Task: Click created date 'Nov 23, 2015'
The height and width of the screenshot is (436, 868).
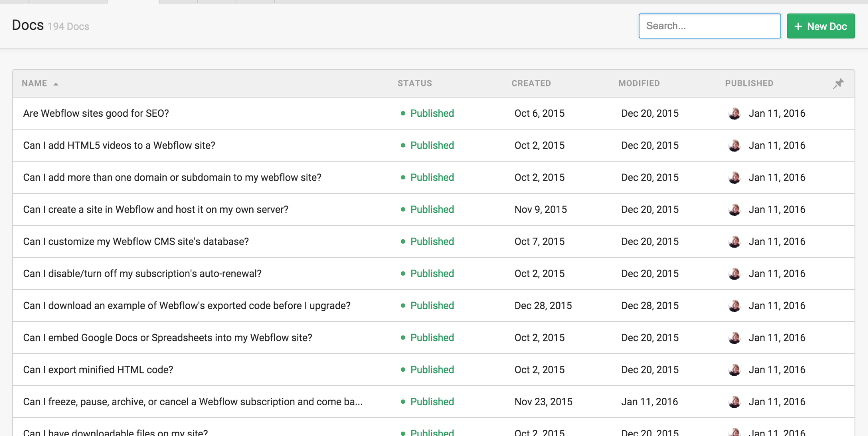Action: pos(543,402)
